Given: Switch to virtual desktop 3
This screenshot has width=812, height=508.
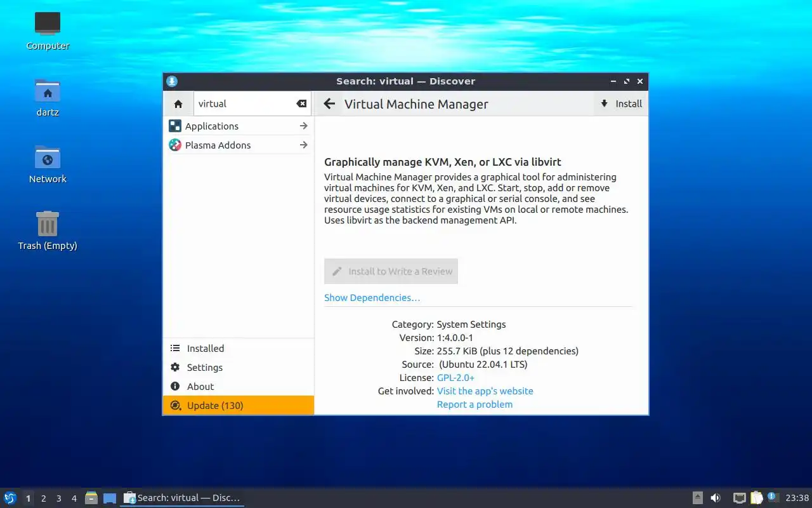Looking at the screenshot, I should [x=58, y=498].
